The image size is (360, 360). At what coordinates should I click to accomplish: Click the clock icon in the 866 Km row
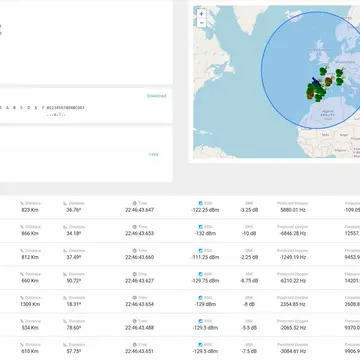pyautogui.click(x=134, y=227)
